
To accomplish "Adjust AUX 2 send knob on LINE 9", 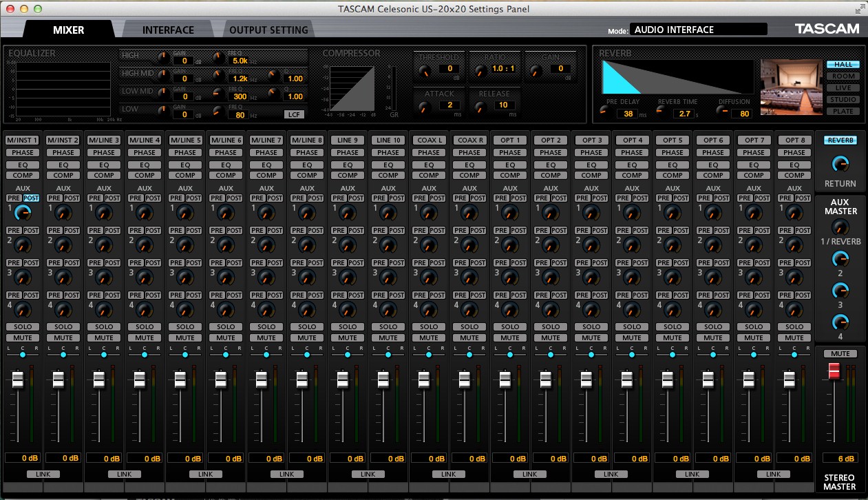I will 348,244.
